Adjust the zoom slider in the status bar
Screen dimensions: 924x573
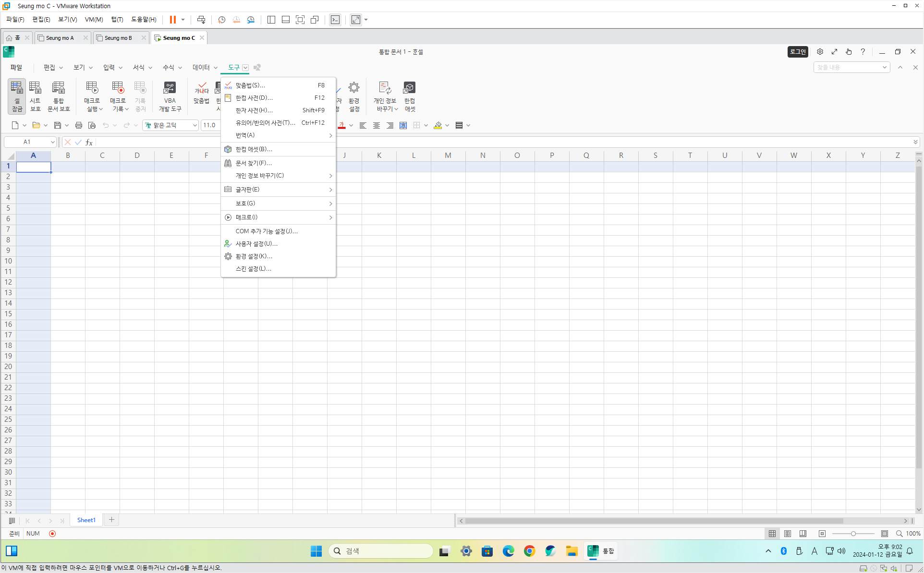tap(853, 534)
